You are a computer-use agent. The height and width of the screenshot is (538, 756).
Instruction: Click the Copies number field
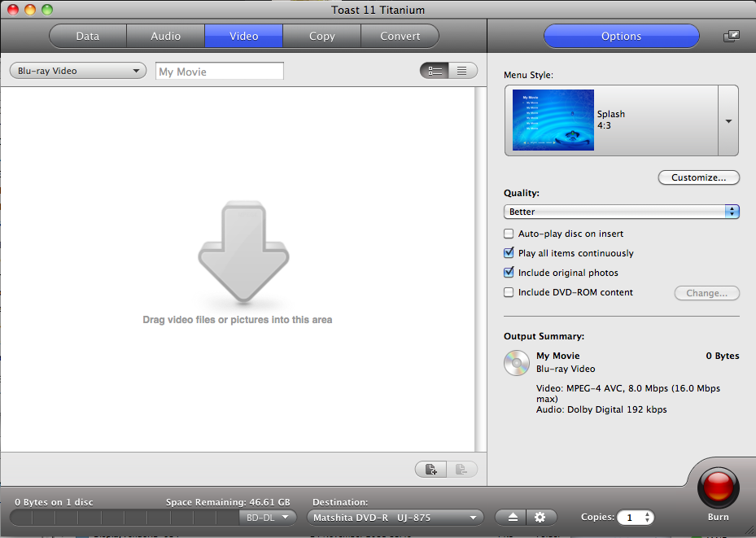click(630, 518)
